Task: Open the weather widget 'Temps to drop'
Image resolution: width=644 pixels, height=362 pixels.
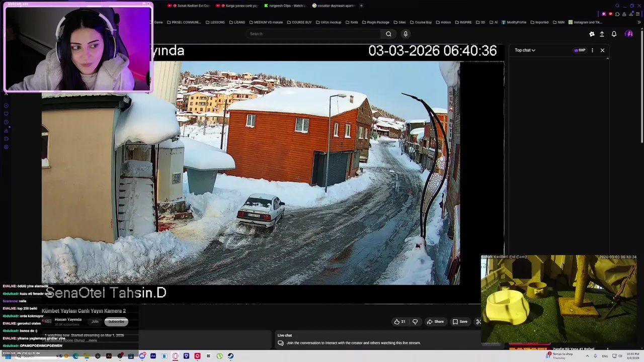Action: click(x=559, y=356)
